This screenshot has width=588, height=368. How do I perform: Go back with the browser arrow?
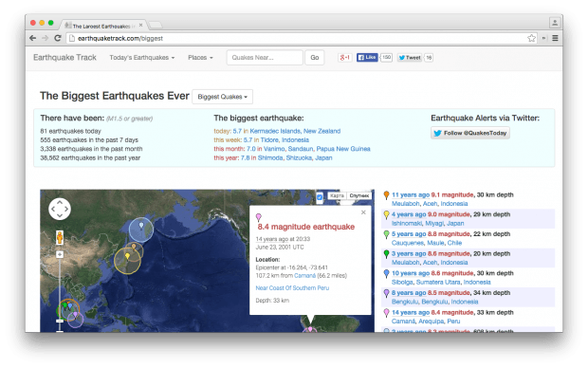[33, 38]
